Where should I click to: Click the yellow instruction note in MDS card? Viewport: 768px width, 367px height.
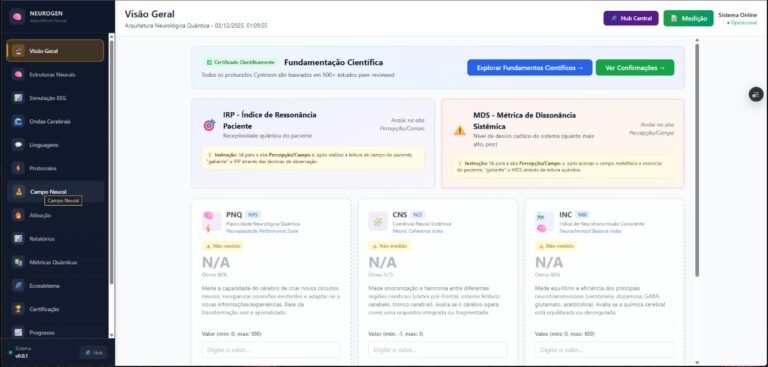click(x=563, y=166)
